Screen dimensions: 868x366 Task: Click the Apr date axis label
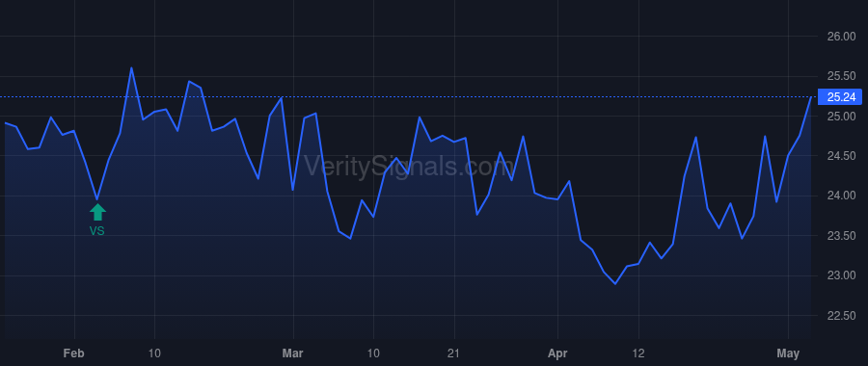(557, 353)
